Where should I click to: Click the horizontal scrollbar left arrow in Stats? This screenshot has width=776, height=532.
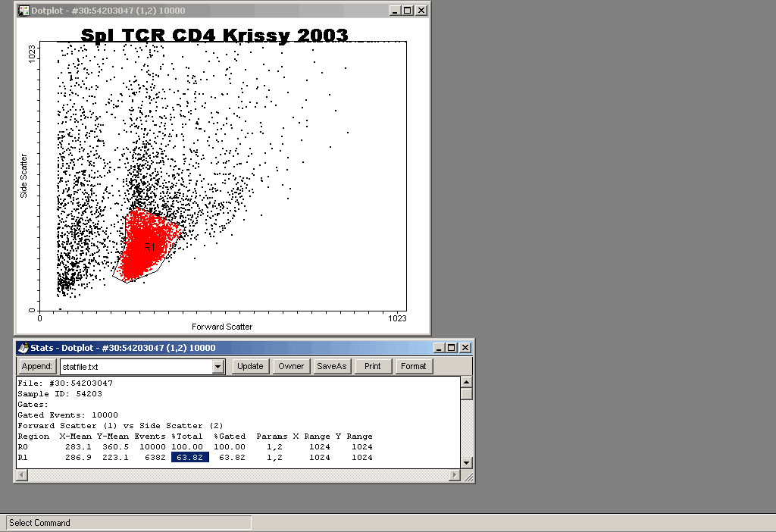pyautogui.click(x=20, y=475)
